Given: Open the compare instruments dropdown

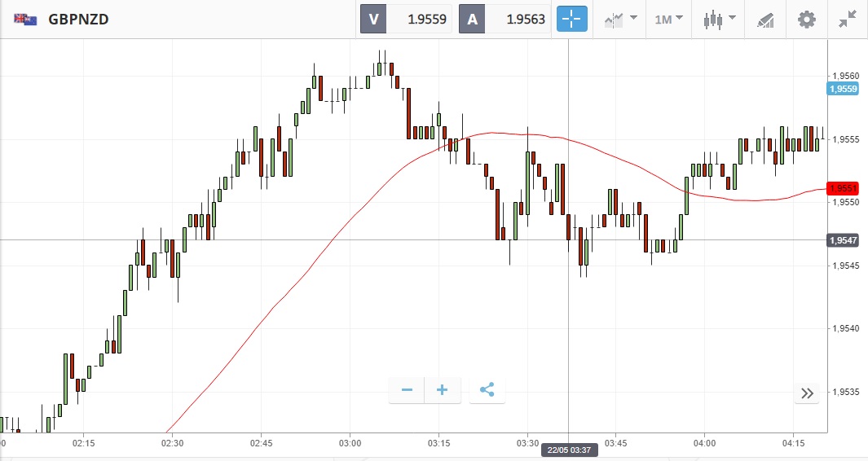Looking at the screenshot, I should point(620,19).
